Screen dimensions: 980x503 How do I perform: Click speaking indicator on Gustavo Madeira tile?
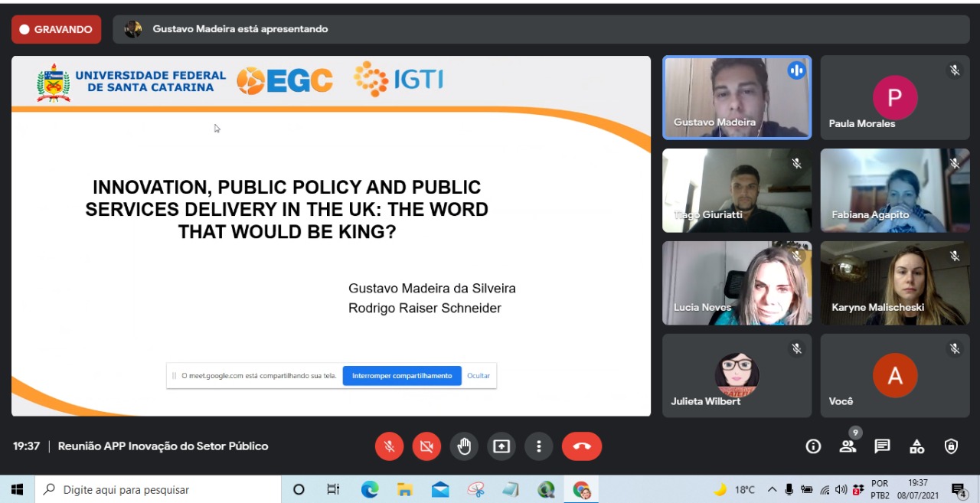[x=796, y=70]
